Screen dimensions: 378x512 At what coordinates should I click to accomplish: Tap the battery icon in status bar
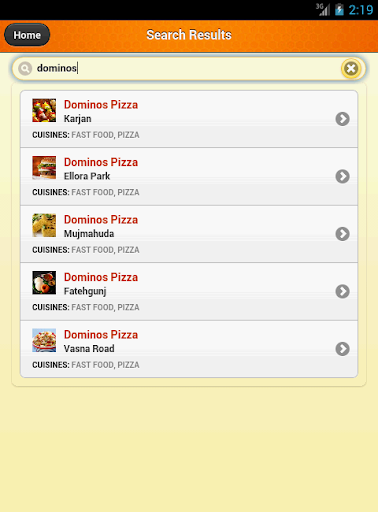339,9
